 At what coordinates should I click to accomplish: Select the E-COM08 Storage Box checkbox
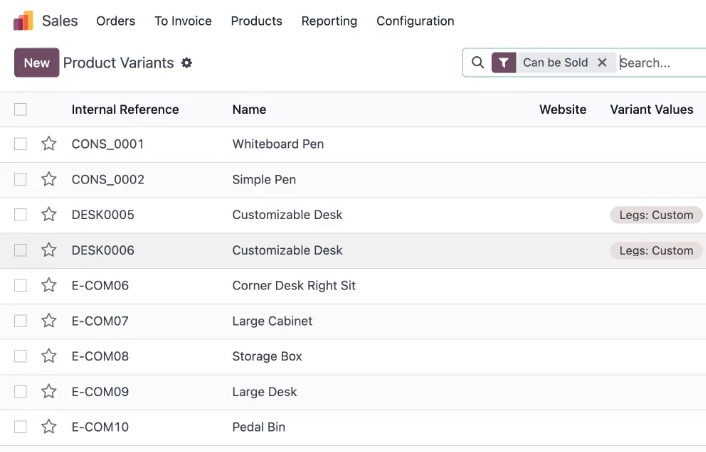[x=20, y=356]
